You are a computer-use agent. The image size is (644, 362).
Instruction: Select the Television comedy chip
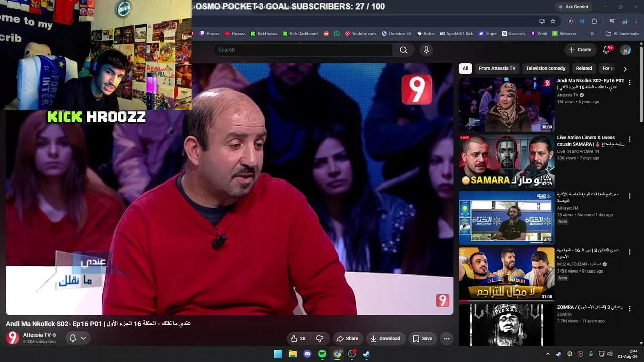[545, 68]
